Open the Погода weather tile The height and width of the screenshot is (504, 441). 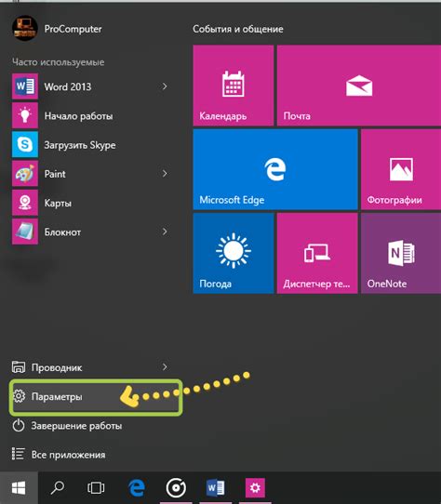234,253
